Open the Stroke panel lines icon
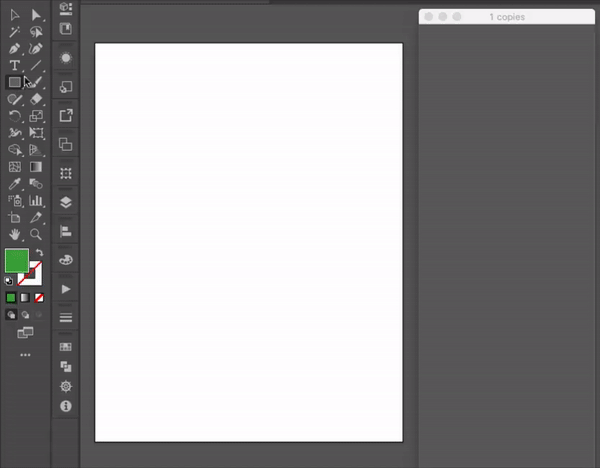600x468 pixels. click(66, 318)
